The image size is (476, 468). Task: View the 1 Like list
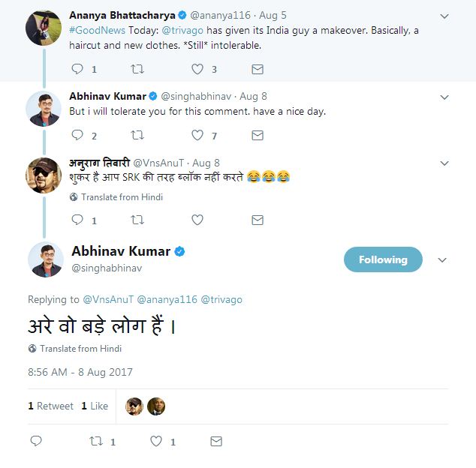pos(95,406)
